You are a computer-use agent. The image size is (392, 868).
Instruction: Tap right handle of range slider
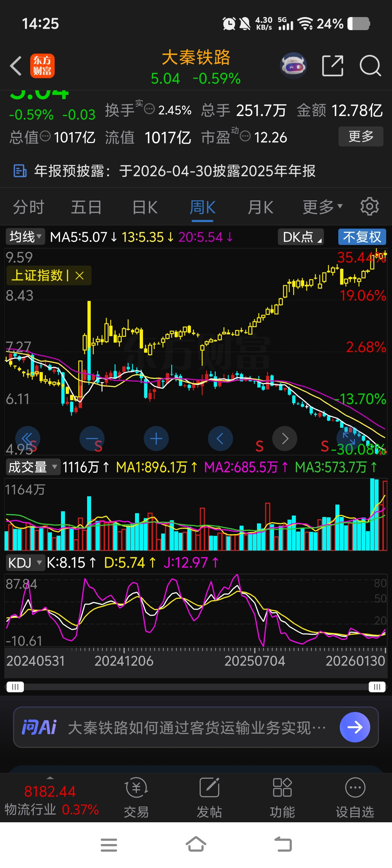(377, 687)
